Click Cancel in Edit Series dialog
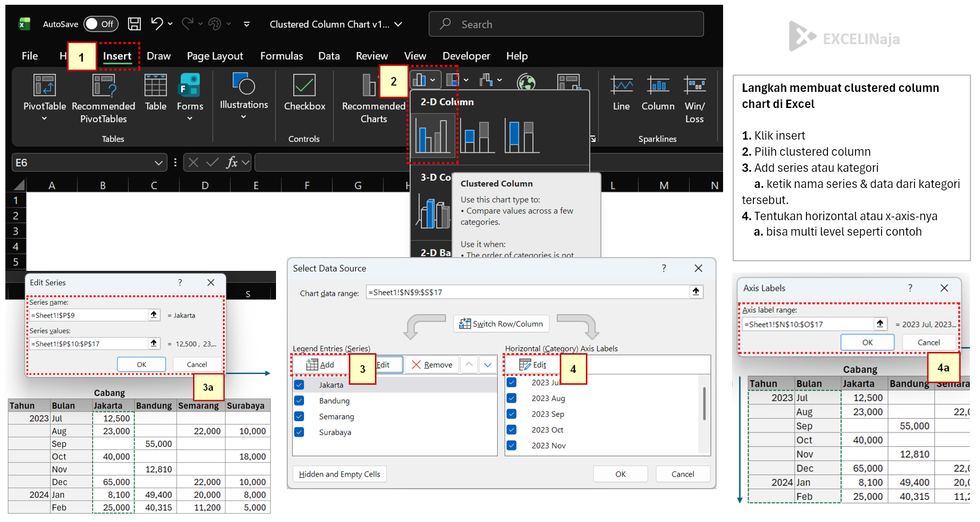Image resolution: width=980 pixels, height=522 pixels. pyautogui.click(x=197, y=365)
